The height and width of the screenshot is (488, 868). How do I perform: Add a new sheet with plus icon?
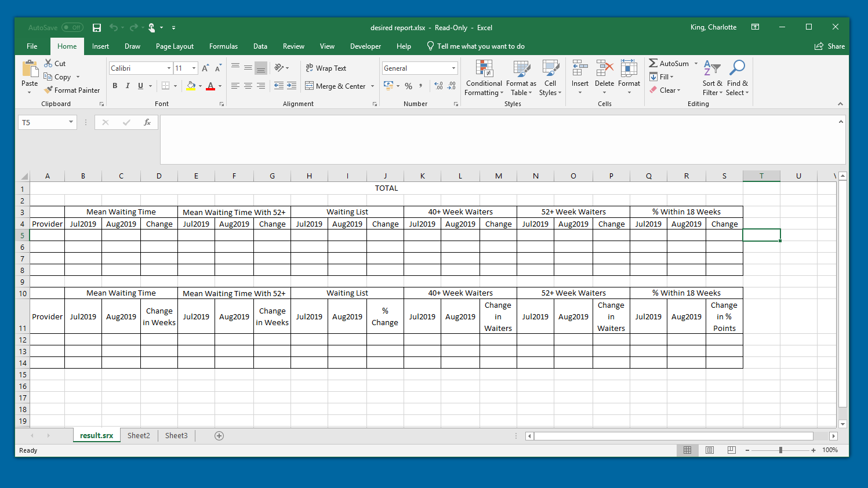pos(219,436)
